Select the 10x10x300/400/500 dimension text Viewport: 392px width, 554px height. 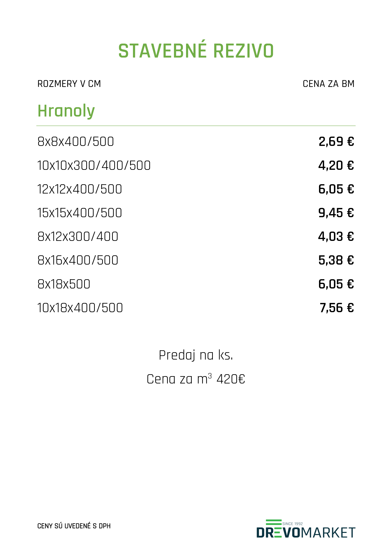94,165
